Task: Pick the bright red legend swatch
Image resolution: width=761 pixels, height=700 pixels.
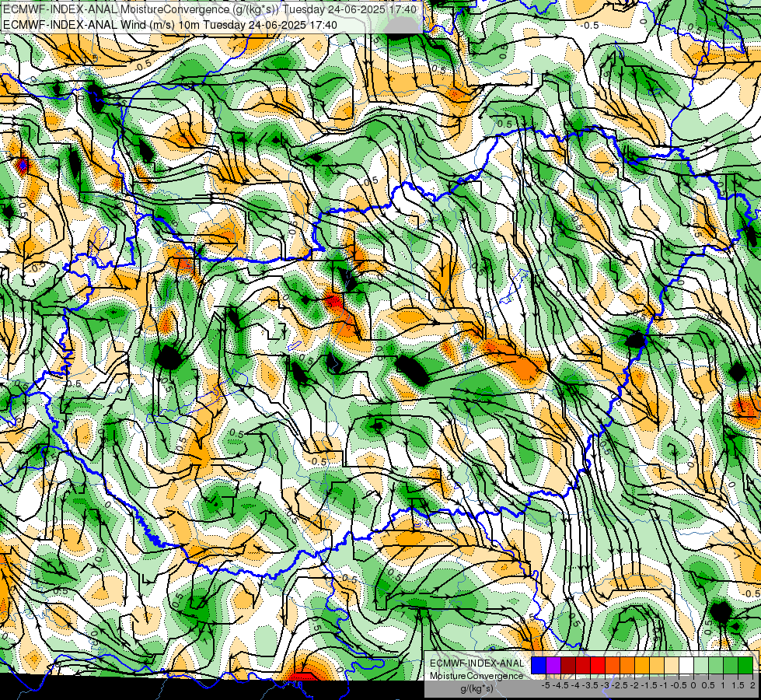Action: coord(598,665)
